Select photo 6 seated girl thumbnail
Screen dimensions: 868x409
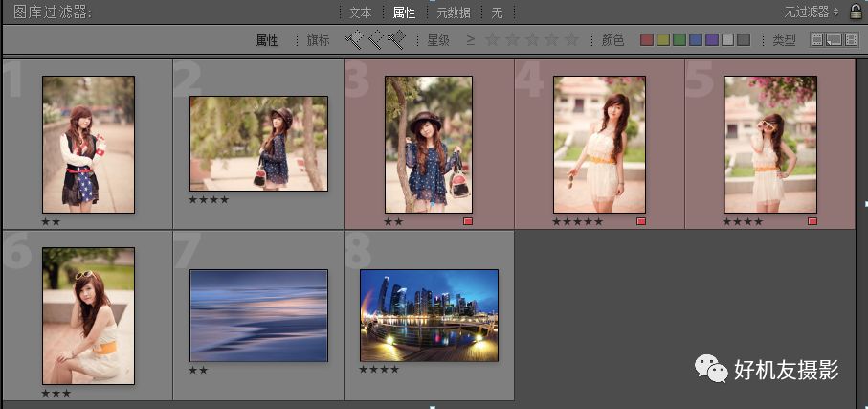pyautogui.click(x=89, y=316)
